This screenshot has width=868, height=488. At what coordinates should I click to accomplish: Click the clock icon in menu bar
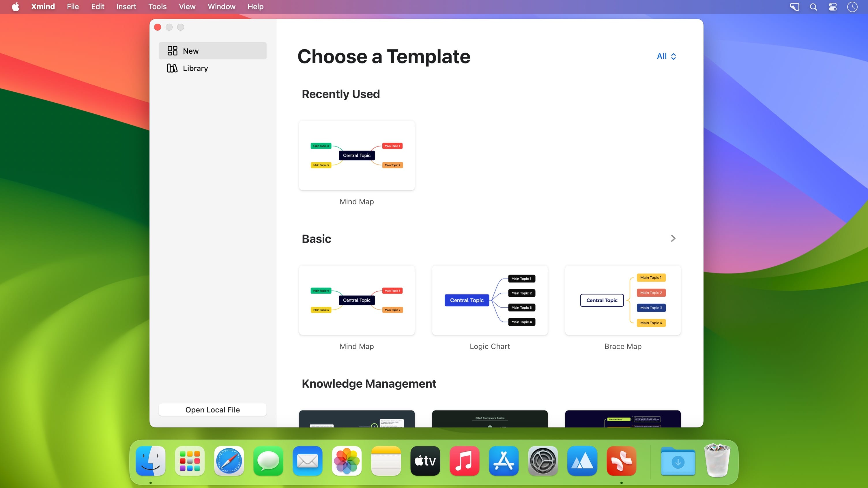click(852, 7)
